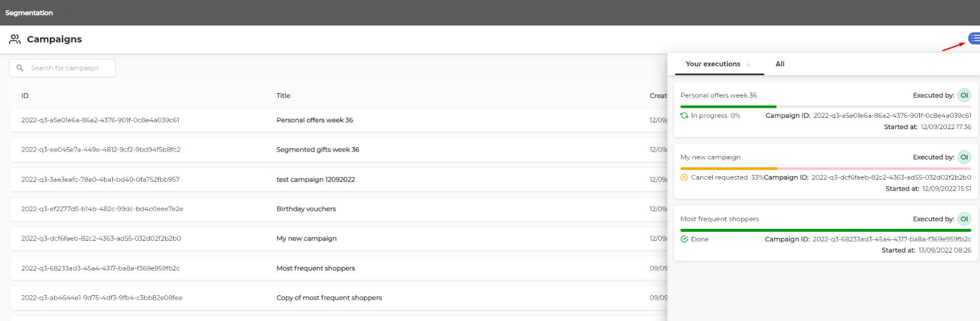Open the executions list panel icon

(x=974, y=38)
